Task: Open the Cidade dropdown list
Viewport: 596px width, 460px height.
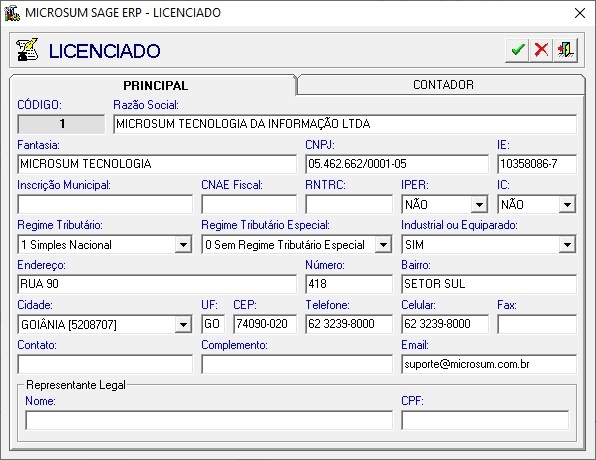Action: pos(183,325)
